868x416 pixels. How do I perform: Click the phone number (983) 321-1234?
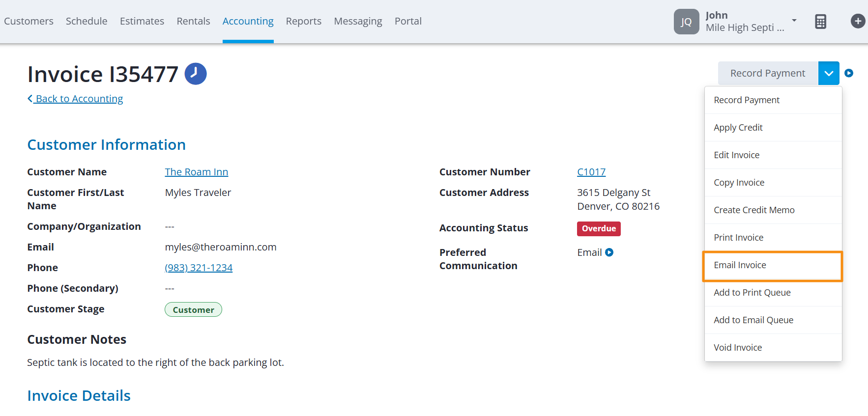click(x=199, y=268)
